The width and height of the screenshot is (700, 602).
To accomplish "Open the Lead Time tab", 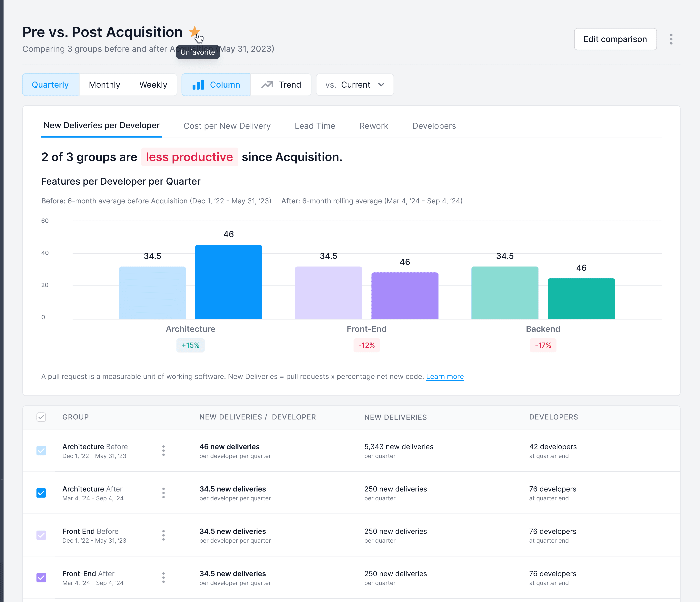I will (315, 126).
